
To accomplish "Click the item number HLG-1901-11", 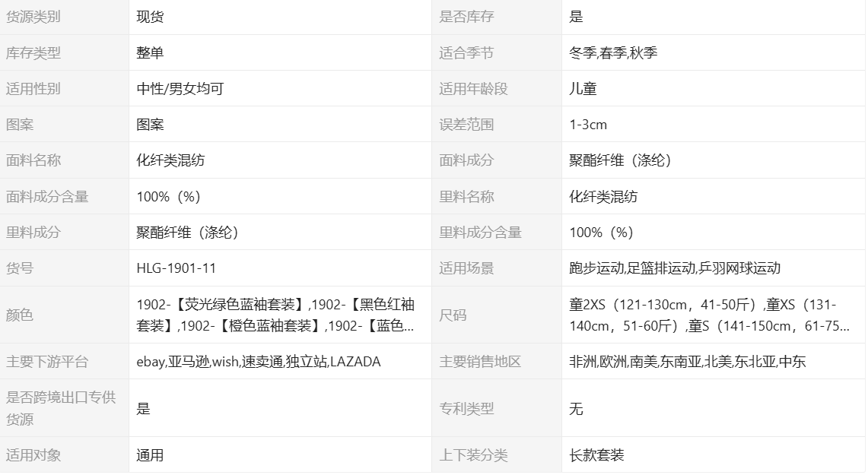I will (x=176, y=268).
